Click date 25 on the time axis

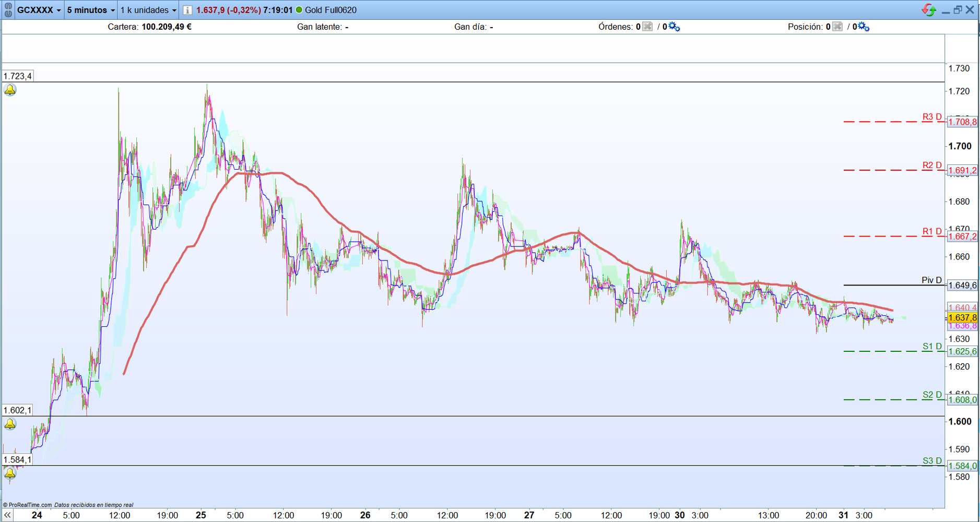click(x=201, y=515)
